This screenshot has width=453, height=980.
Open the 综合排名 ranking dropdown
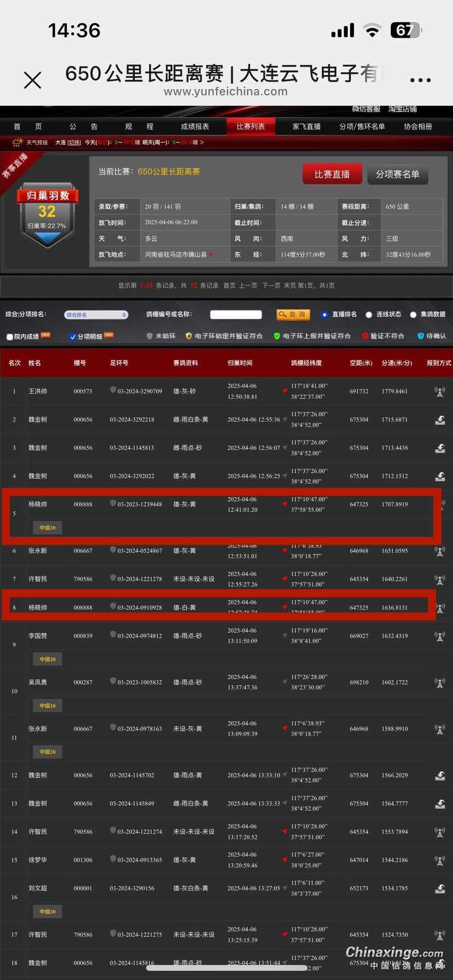[96, 315]
